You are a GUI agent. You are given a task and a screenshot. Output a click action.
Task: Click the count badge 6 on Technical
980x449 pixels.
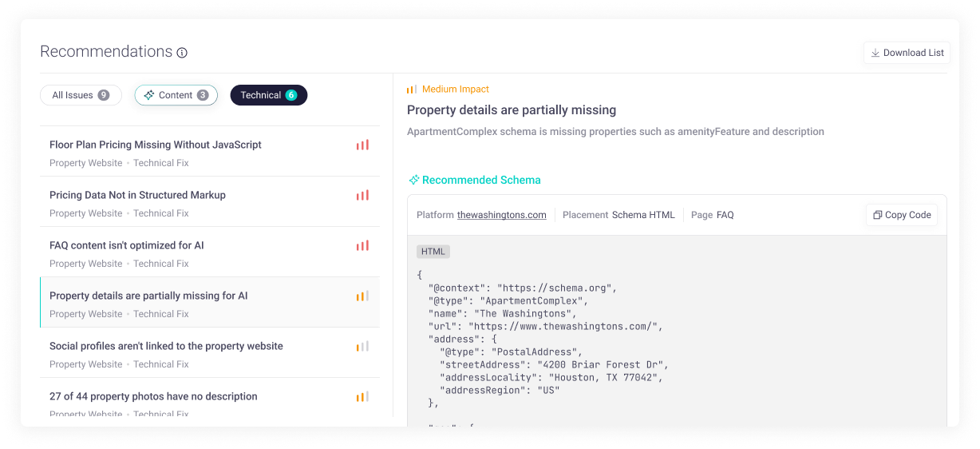pos(291,95)
